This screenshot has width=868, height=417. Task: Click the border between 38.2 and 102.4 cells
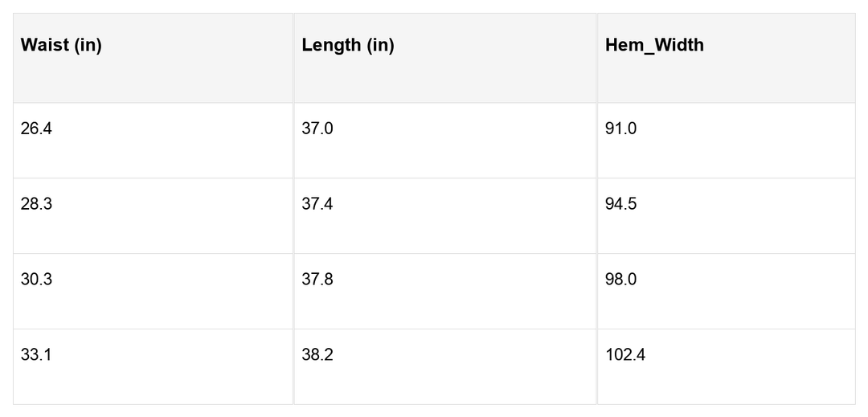click(x=596, y=366)
